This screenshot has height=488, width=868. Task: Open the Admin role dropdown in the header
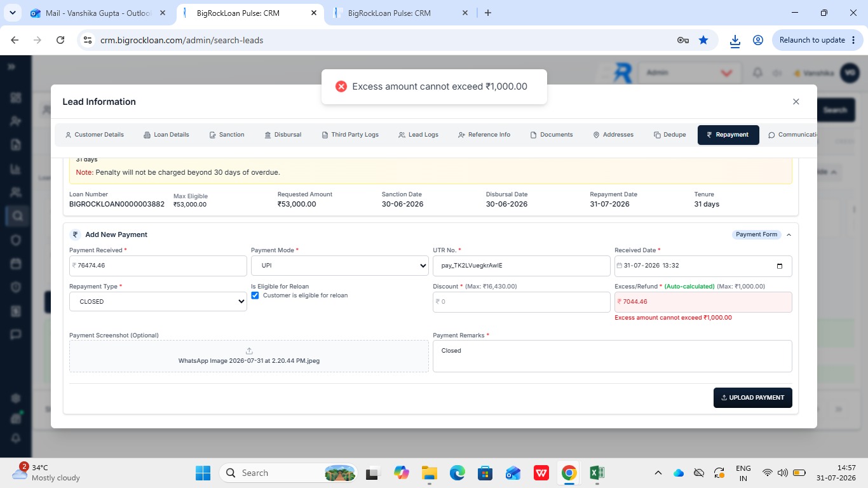(x=689, y=73)
